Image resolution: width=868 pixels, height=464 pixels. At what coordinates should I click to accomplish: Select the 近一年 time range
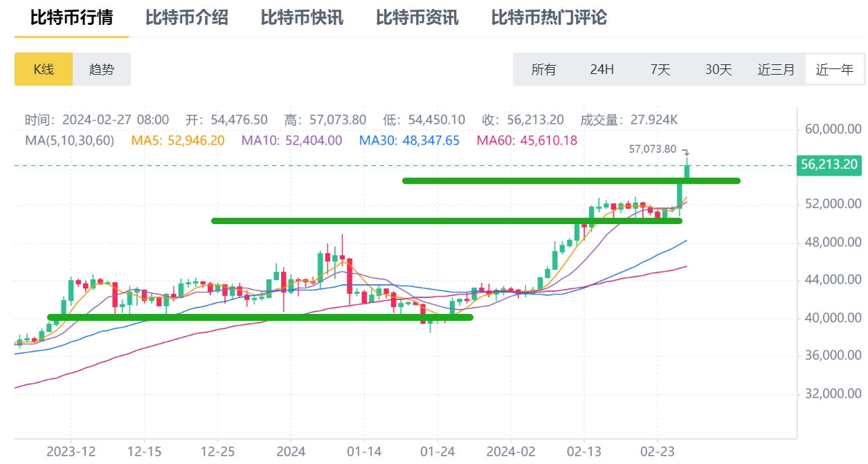(835, 69)
